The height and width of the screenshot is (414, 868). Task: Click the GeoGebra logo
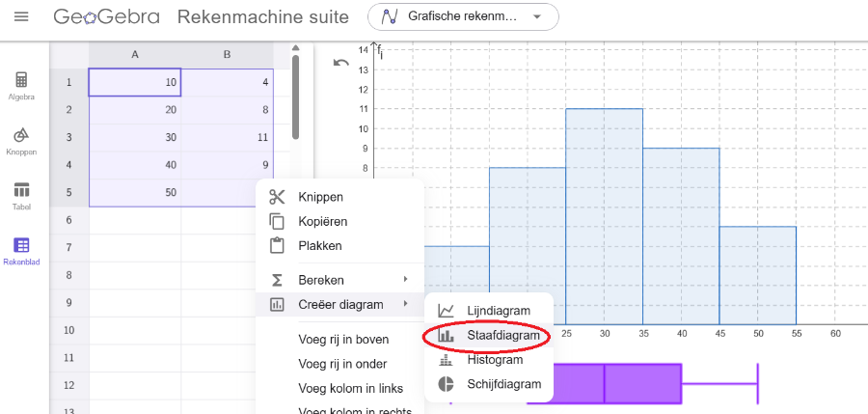(106, 17)
